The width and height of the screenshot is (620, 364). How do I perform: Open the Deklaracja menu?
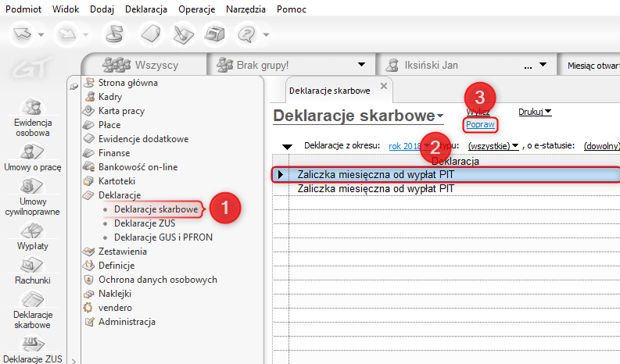click(x=146, y=9)
